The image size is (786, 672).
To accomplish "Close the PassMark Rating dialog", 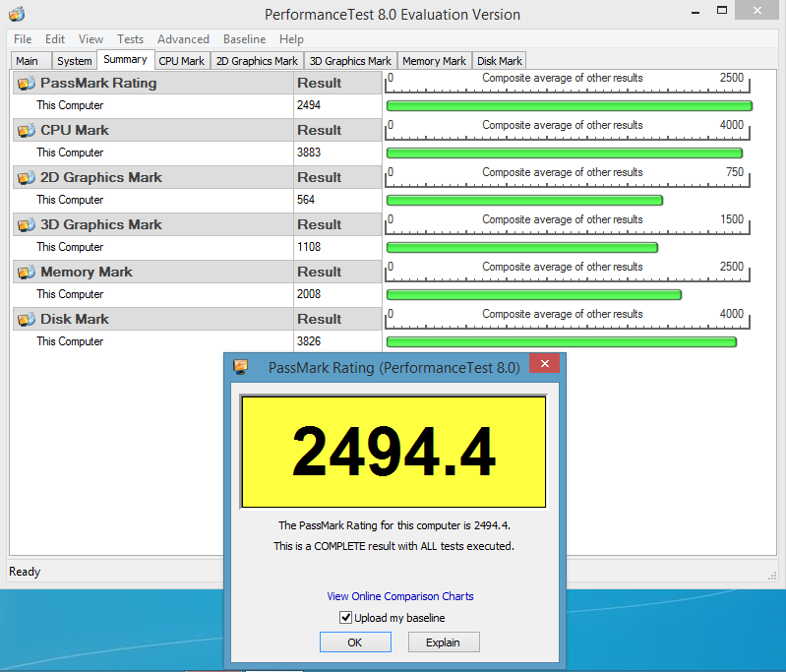I will click(545, 364).
